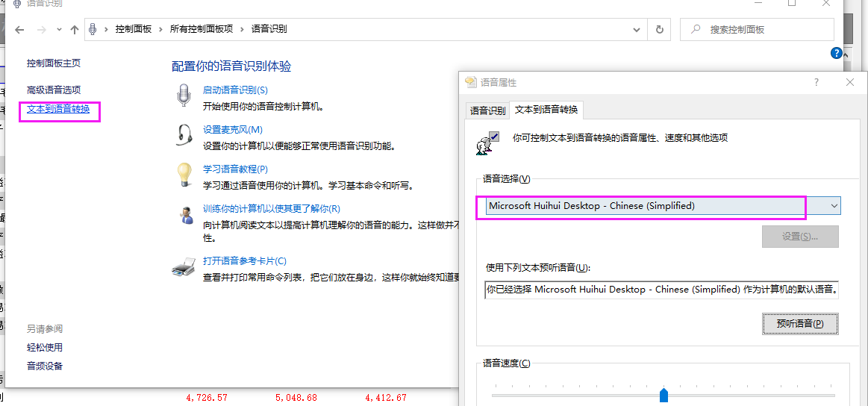Click the 配置你的语音识别体验 heading
Screen dimensions: 868x406
click(231, 66)
